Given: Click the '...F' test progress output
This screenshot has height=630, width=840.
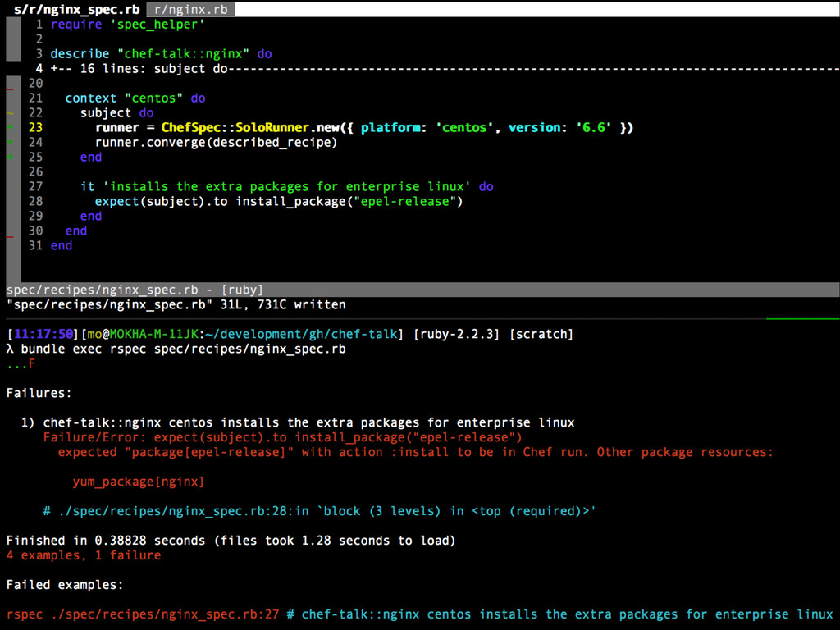Looking at the screenshot, I should (21, 363).
